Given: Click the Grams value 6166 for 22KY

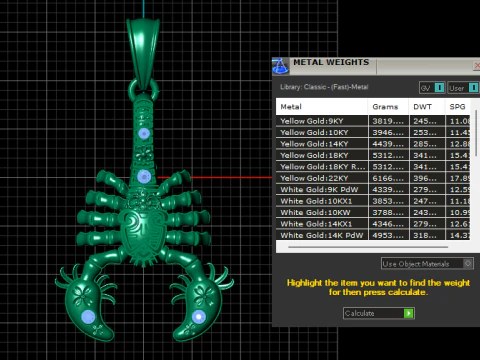Looking at the screenshot, I should coord(388,178).
